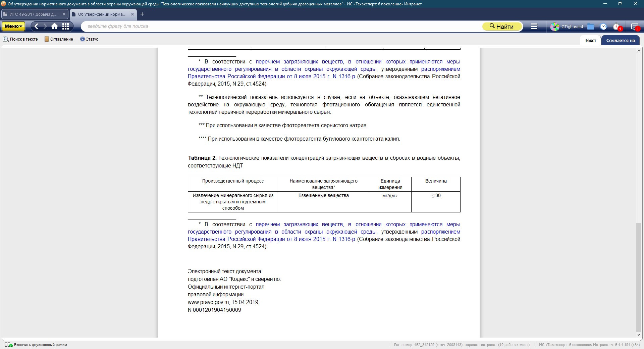
Task: Go to the home page icon
Action: pos(54,26)
